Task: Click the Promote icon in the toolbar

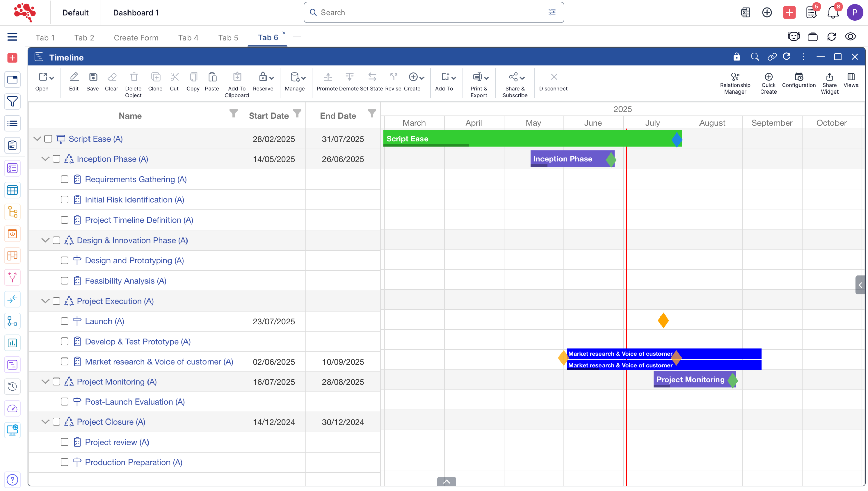Action: [327, 77]
